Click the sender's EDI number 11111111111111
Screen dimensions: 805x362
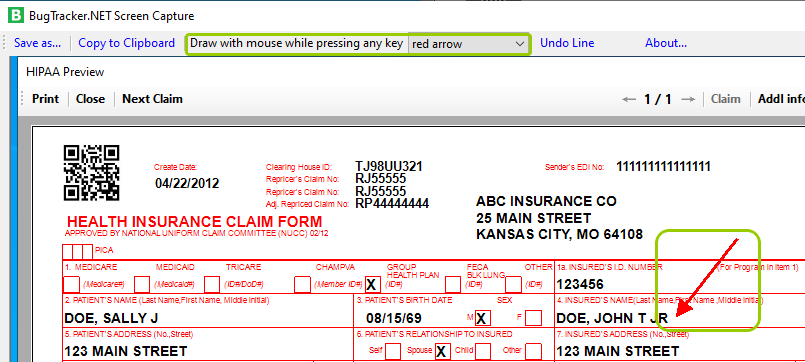663,166
